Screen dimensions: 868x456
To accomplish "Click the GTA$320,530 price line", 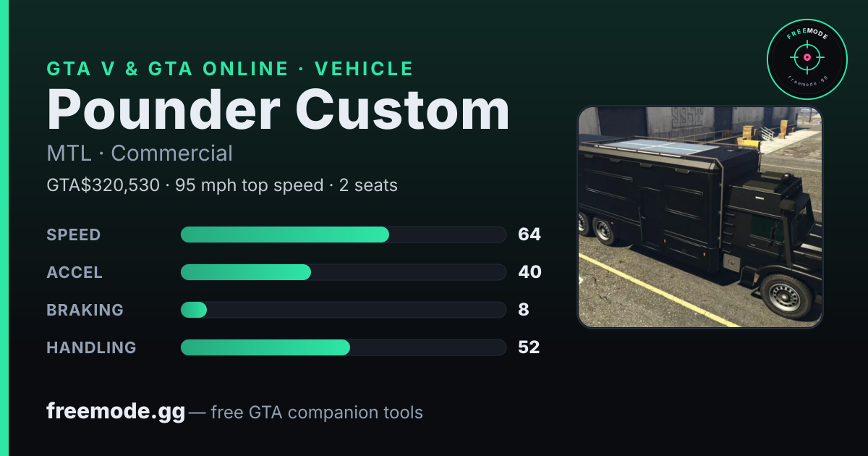I will pos(222,185).
